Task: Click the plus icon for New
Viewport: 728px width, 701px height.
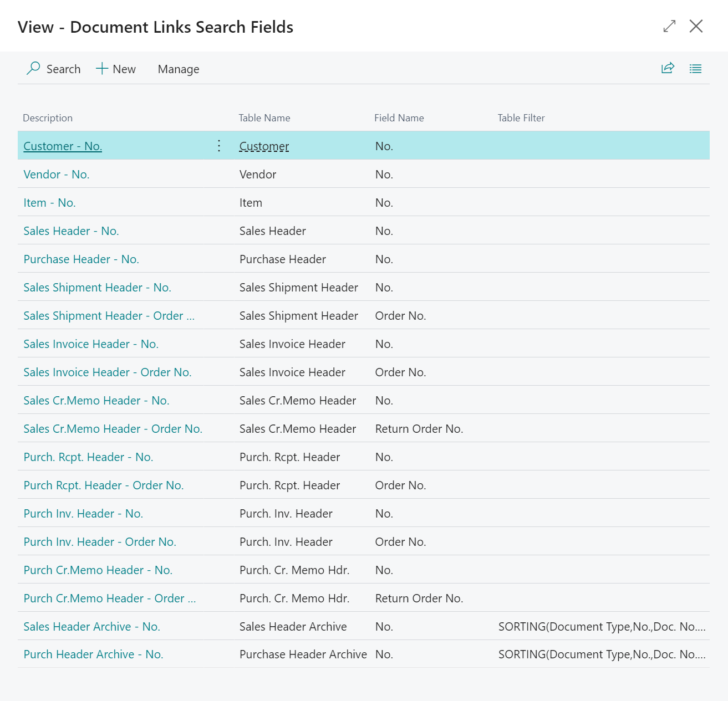Action: tap(102, 69)
